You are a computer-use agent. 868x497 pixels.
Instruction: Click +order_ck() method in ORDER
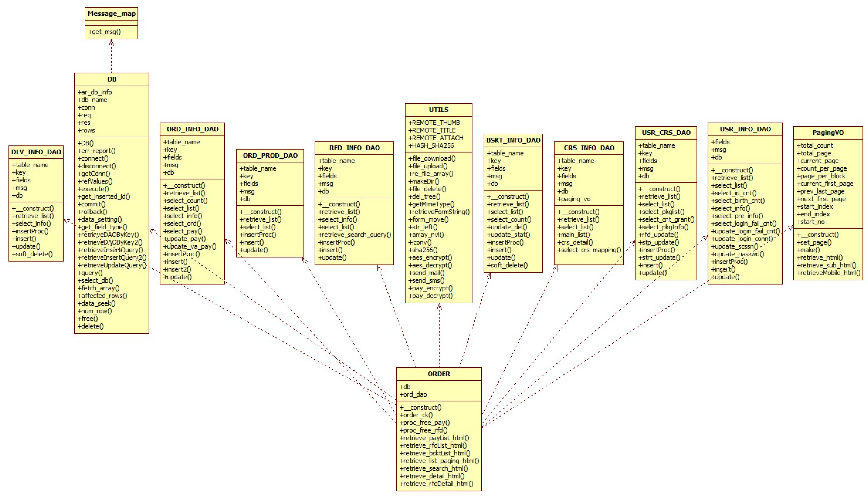tap(416, 415)
